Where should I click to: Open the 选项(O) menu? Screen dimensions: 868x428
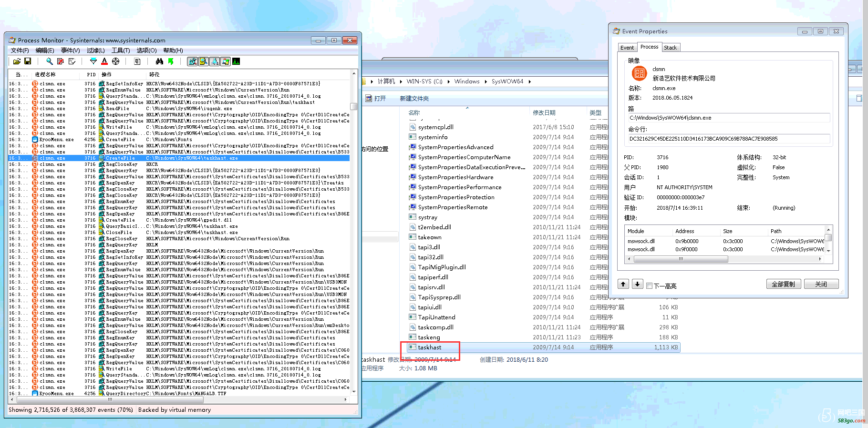click(146, 51)
